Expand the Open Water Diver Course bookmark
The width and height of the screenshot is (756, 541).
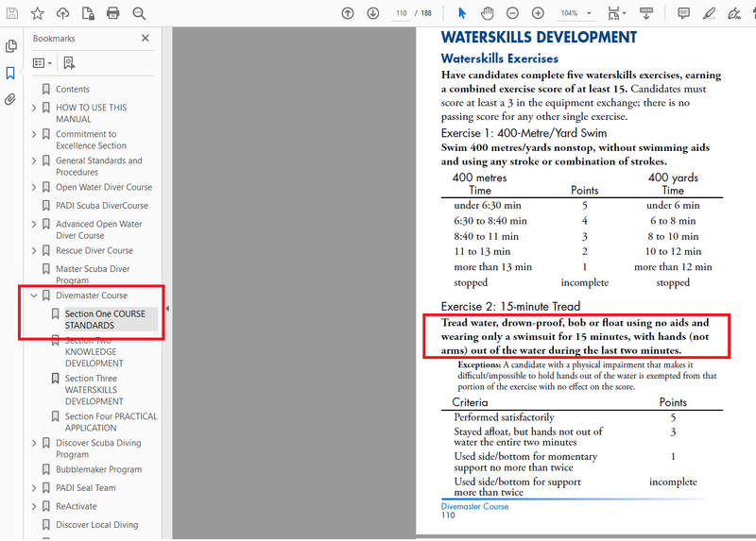pyautogui.click(x=34, y=187)
